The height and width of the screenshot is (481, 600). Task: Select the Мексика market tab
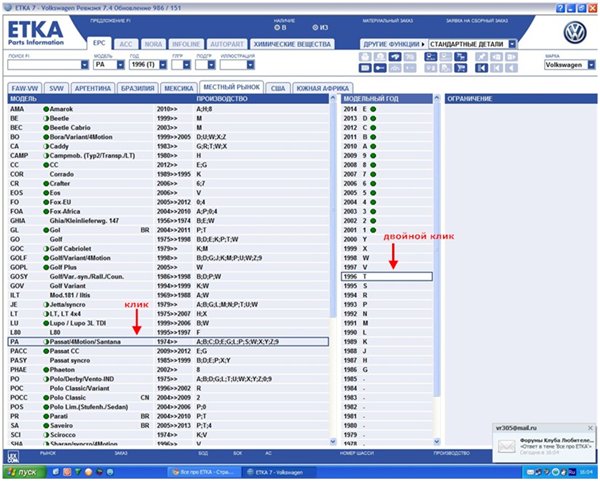click(x=179, y=88)
